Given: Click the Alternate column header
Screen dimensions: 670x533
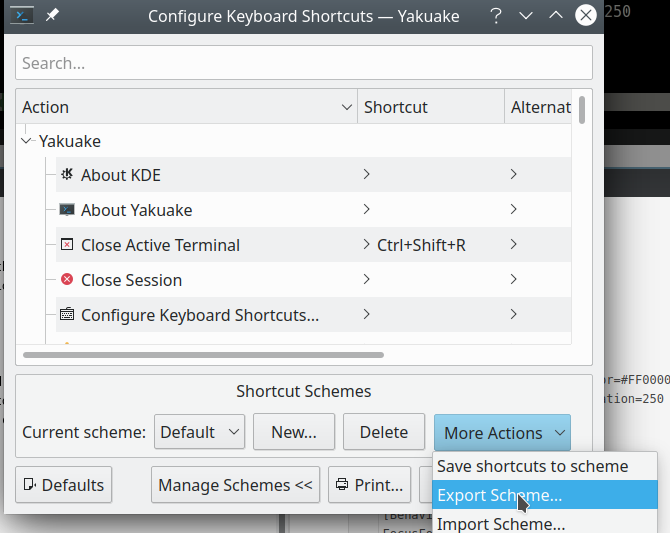Looking at the screenshot, I should [x=538, y=107].
